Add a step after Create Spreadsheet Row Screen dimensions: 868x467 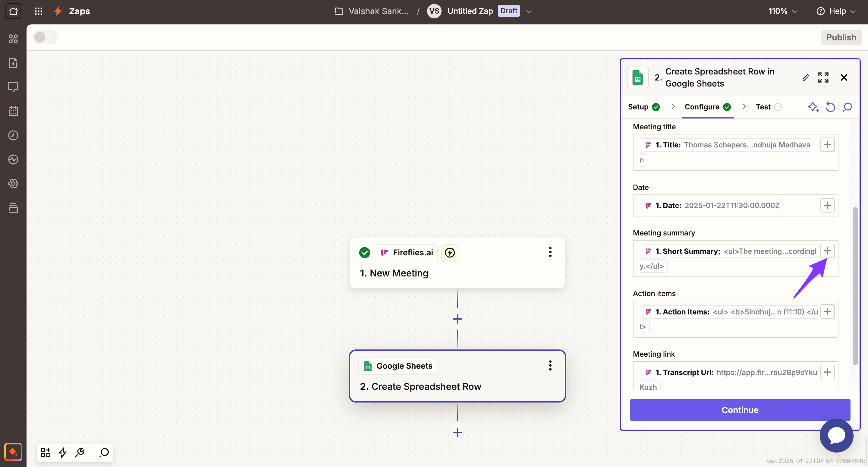coord(457,432)
